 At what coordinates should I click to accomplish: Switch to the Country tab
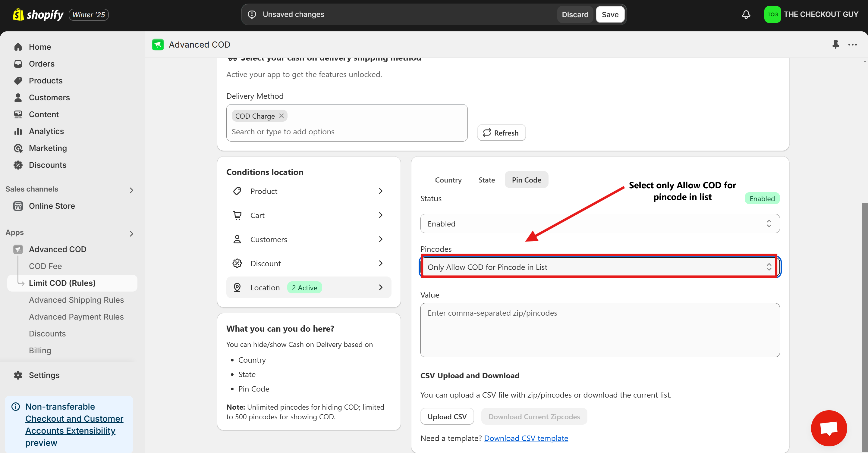click(x=448, y=180)
